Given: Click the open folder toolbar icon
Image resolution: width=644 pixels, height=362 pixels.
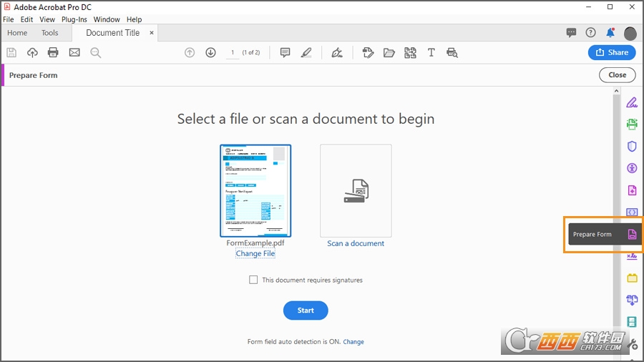Looking at the screenshot, I should click(x=389, y=52).
